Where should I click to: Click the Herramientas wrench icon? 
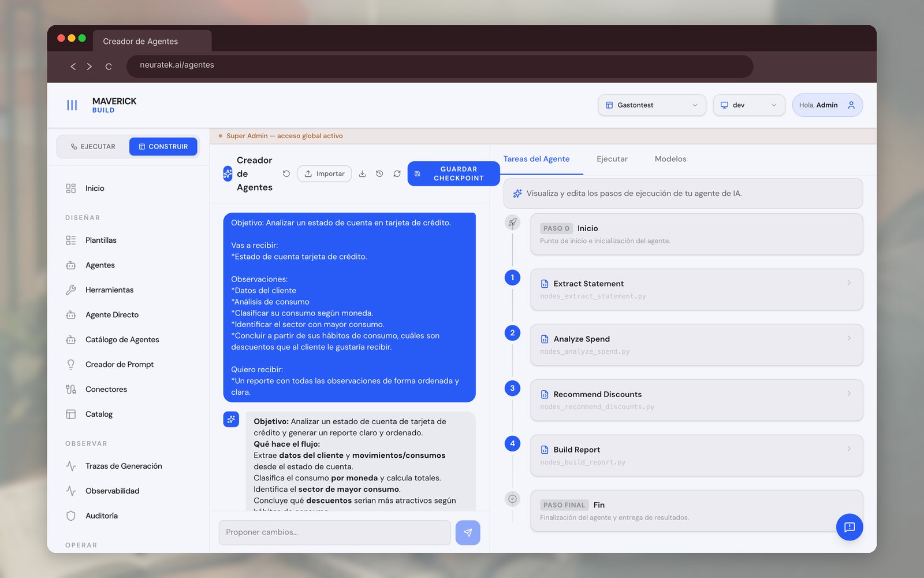tap(71, 290)
